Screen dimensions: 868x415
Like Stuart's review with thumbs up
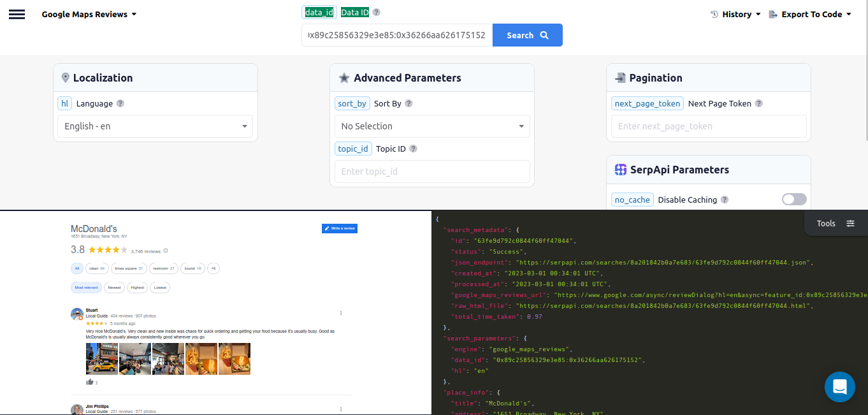coord(89,382)
